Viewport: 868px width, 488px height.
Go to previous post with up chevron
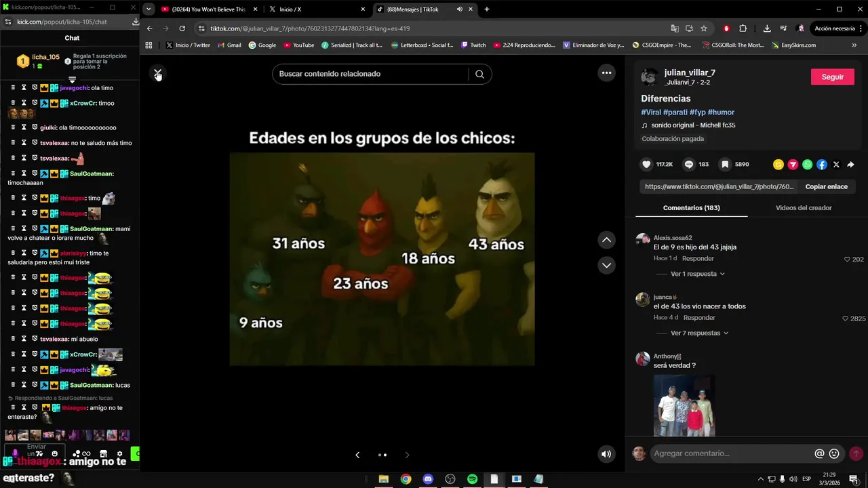coord(606,240)
